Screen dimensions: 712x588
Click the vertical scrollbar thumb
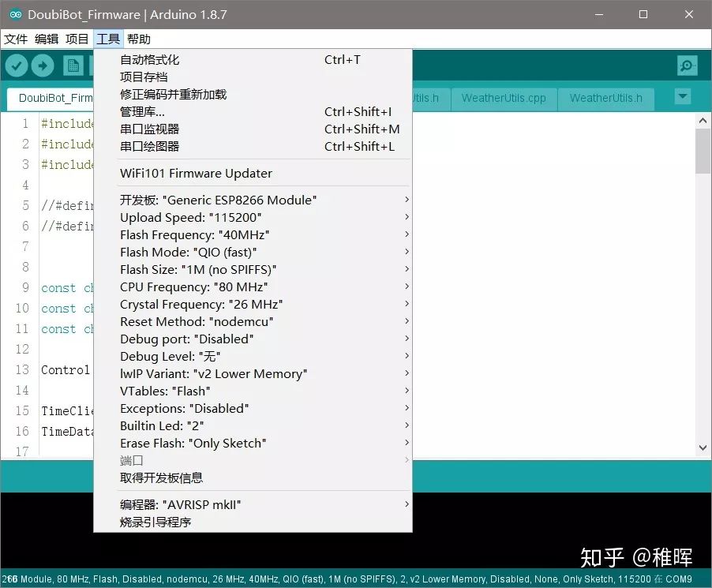tap(703, 151)
